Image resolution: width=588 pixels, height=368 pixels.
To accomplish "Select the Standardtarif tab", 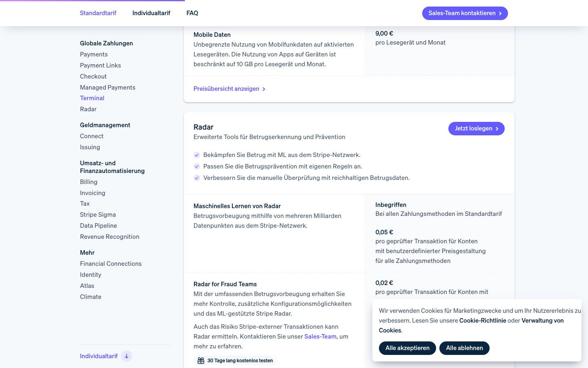I will tap(98, 13).
